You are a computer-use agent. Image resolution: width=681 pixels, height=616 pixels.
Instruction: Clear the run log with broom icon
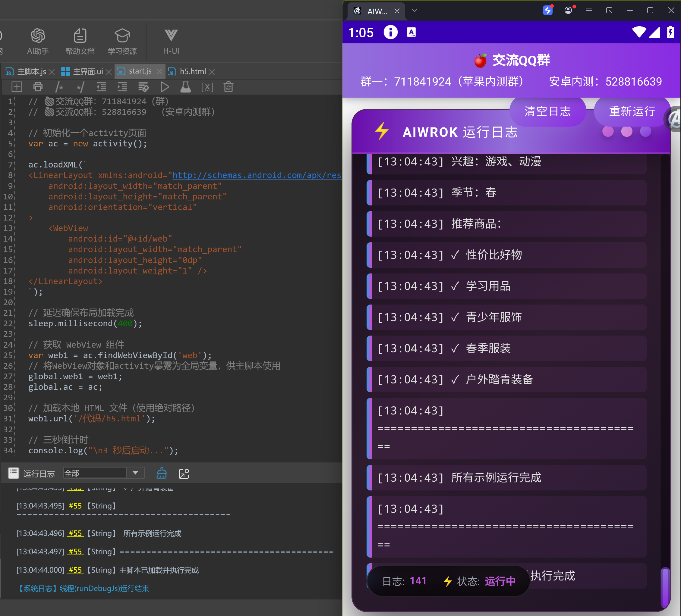click(162, 473)
